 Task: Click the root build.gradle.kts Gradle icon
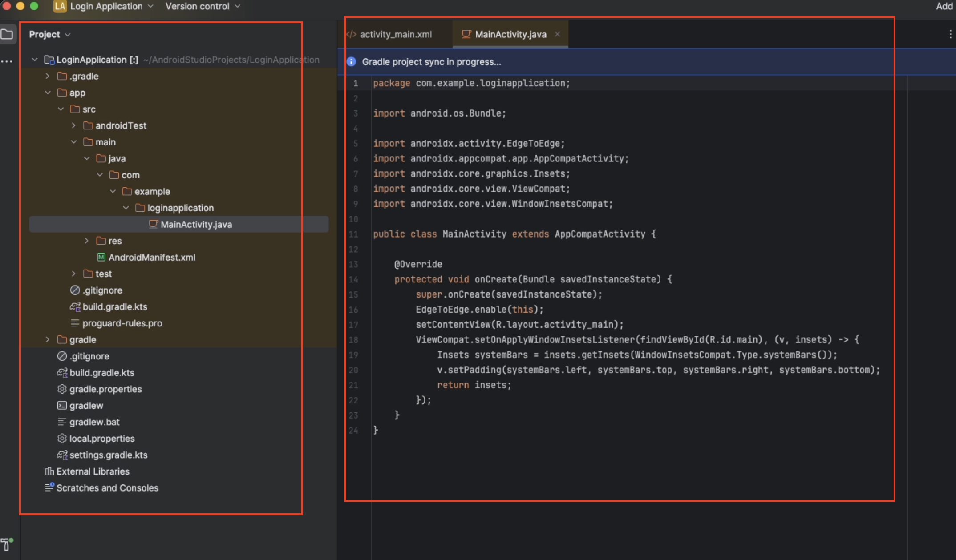(62, 372)
